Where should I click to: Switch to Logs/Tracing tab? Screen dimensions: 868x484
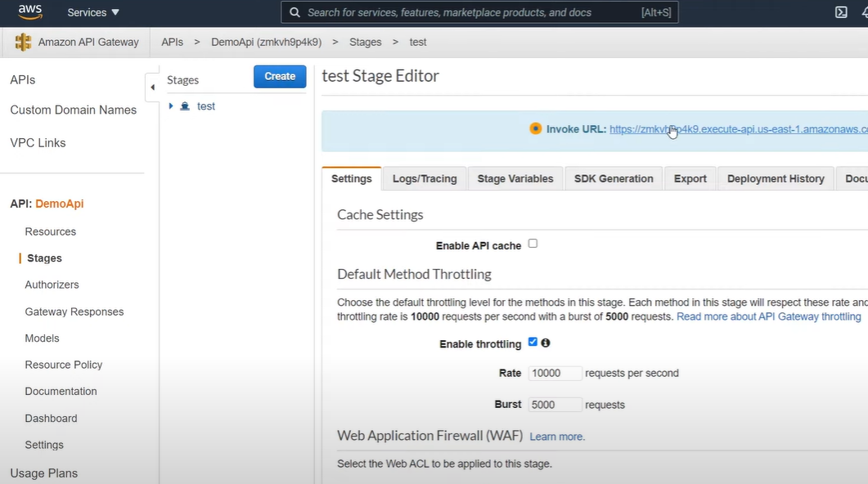pyautogui.click(x=425, y=179)
